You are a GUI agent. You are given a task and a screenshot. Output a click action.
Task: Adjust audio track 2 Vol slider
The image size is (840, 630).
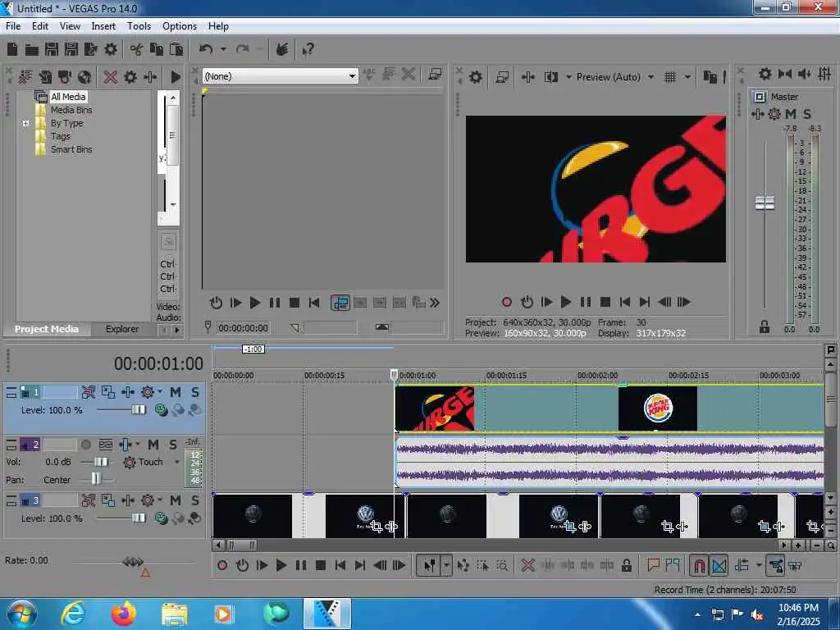point(101,462)
